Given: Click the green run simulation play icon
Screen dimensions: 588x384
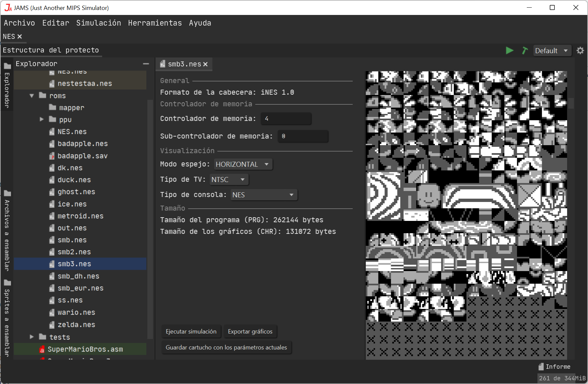Looking at the screenshot, I should (x=509, y=50).
